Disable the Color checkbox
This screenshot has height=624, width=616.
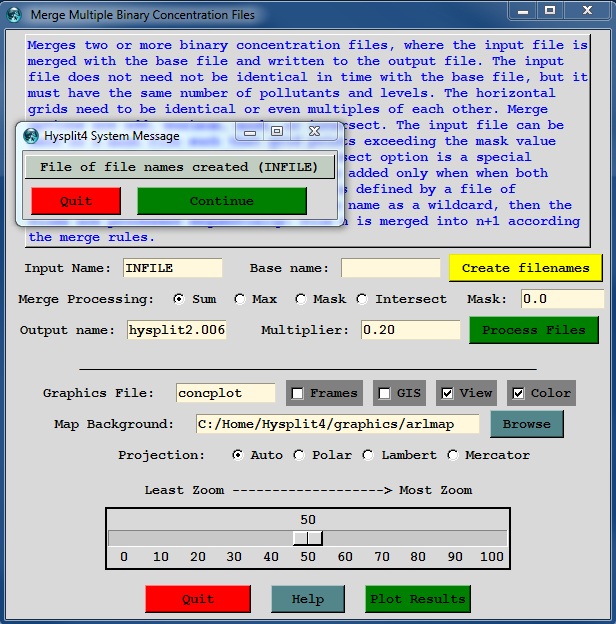click(518, 393)
